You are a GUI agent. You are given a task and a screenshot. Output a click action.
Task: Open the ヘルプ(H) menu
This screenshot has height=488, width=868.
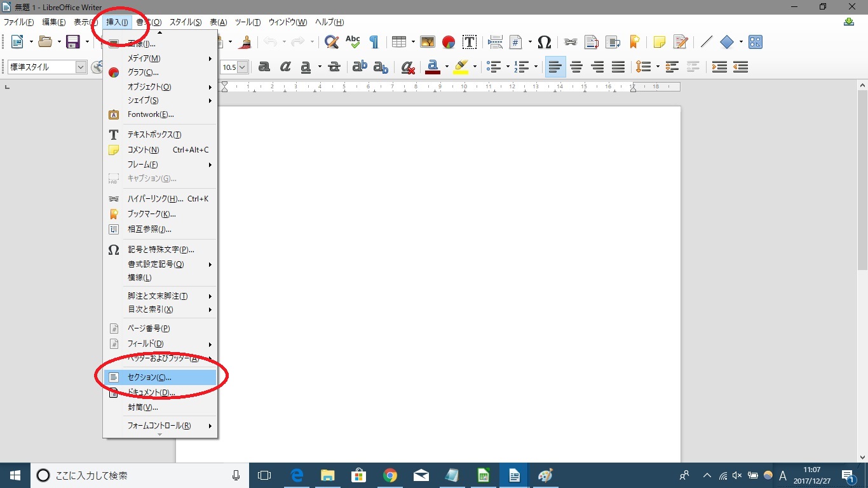pyautogui.click(x=330, y=22)
